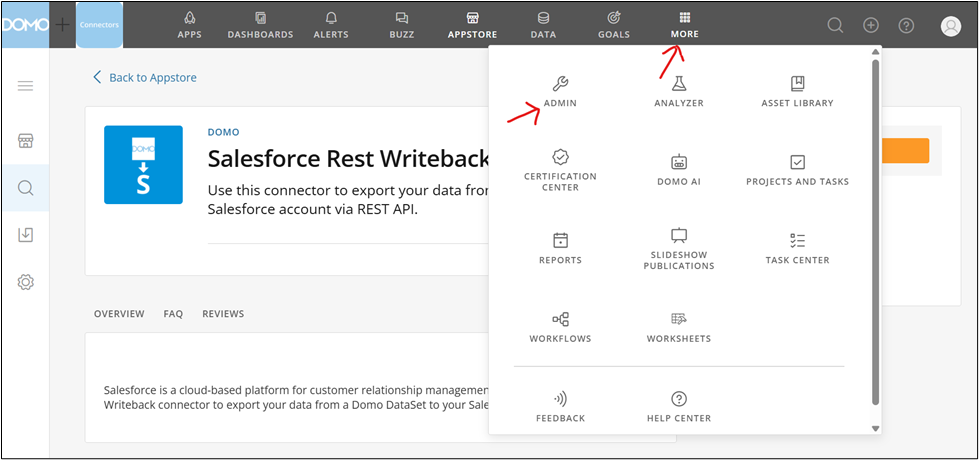Go Back to Appstore
Screen dimensions: 979x460
145,77
